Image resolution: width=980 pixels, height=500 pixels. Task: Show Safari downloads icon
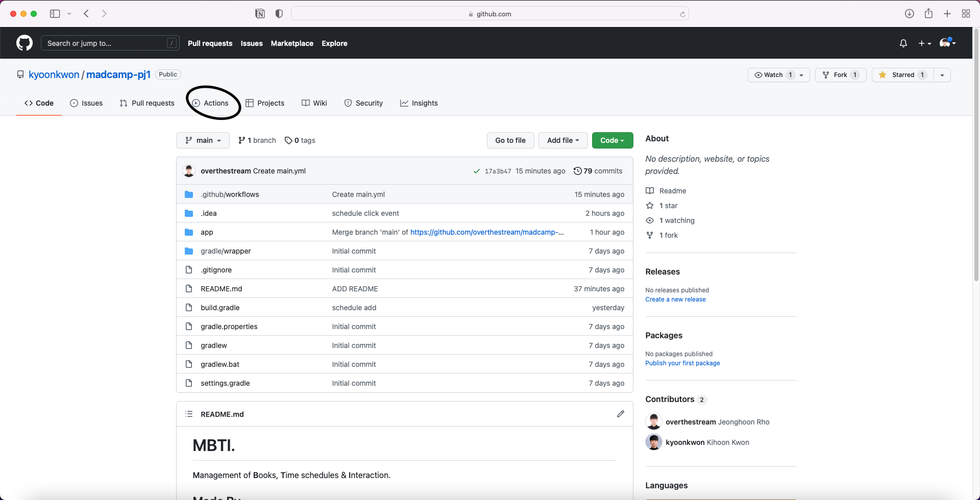point(909,14)
